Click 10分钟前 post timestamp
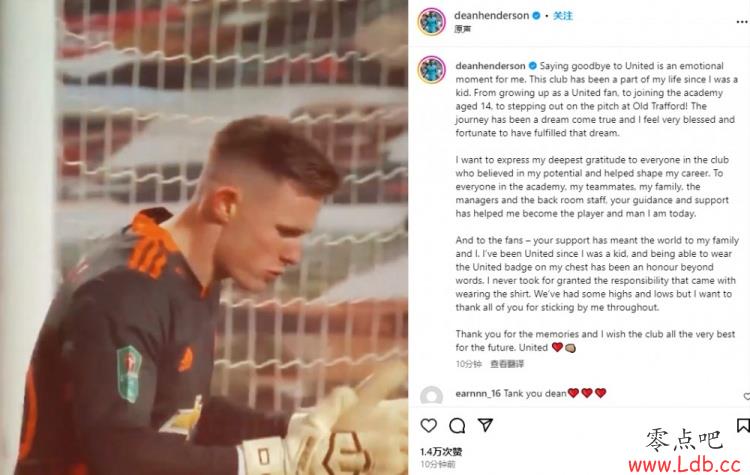 [x=438, y=464]
